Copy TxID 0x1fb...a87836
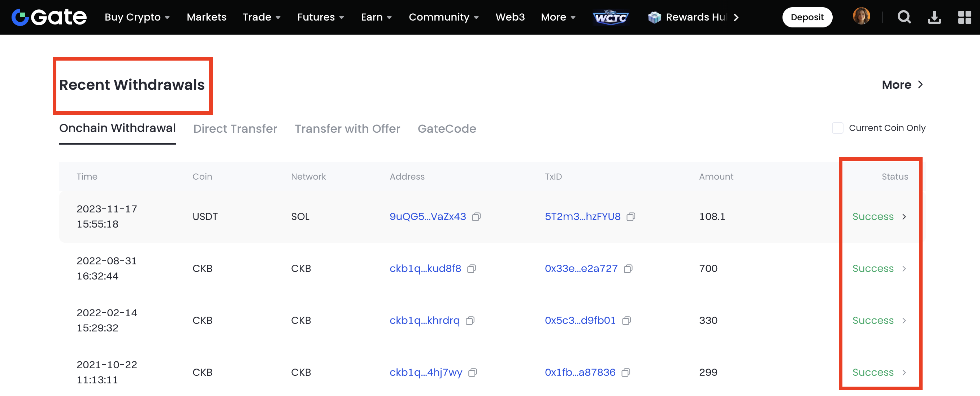This screenshot has width=980, height=396. tap(626, 373)
